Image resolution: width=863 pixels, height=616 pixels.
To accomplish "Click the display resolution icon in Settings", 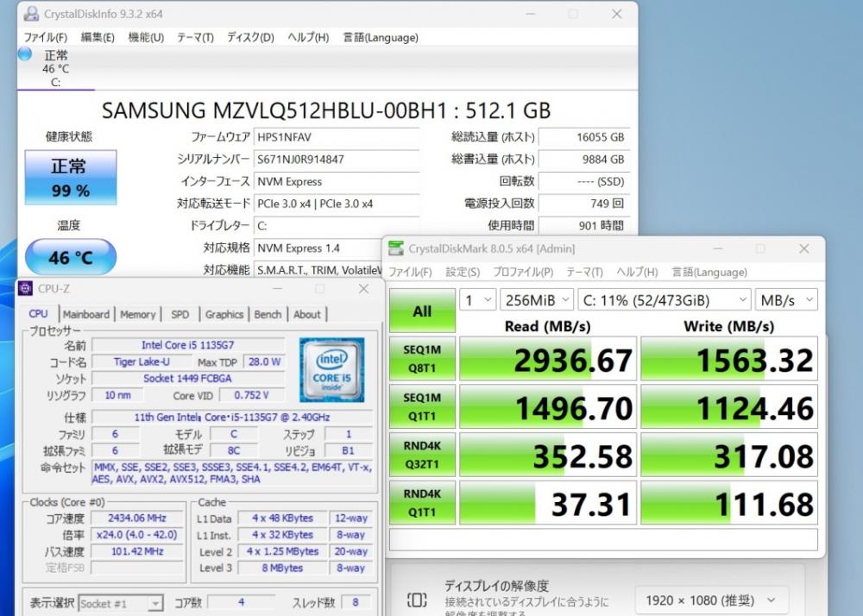I will 417,600.
